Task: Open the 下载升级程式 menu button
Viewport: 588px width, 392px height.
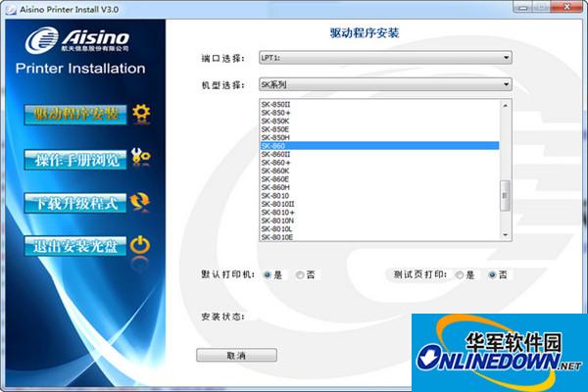Action: 75,203
